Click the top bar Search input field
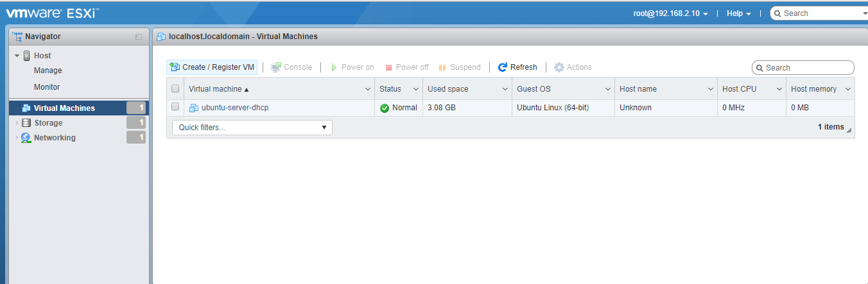Image resolution: width=868 pixels, height=284 pixels. point(820,13)
